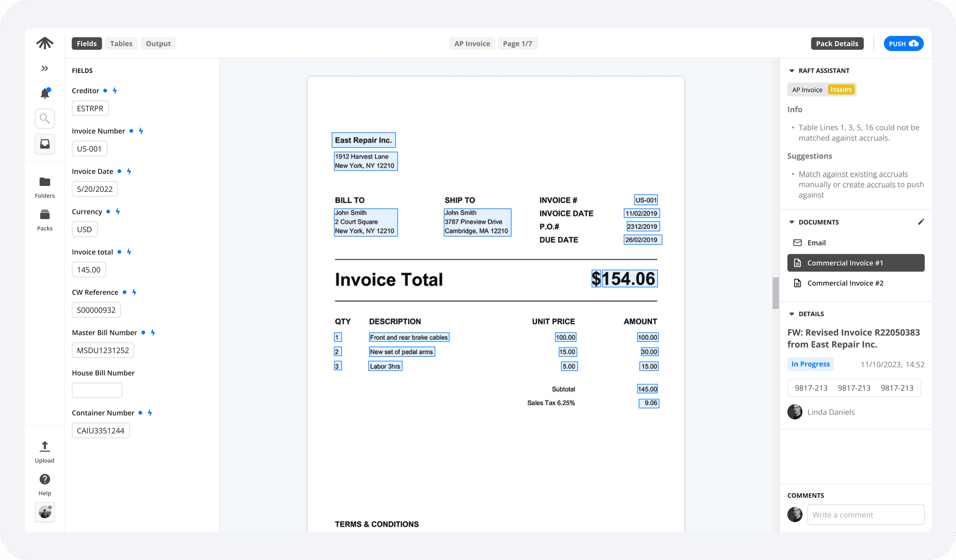Click the Write a comment input field
Screen dimensions: 956x560
(x=865, y=514)
